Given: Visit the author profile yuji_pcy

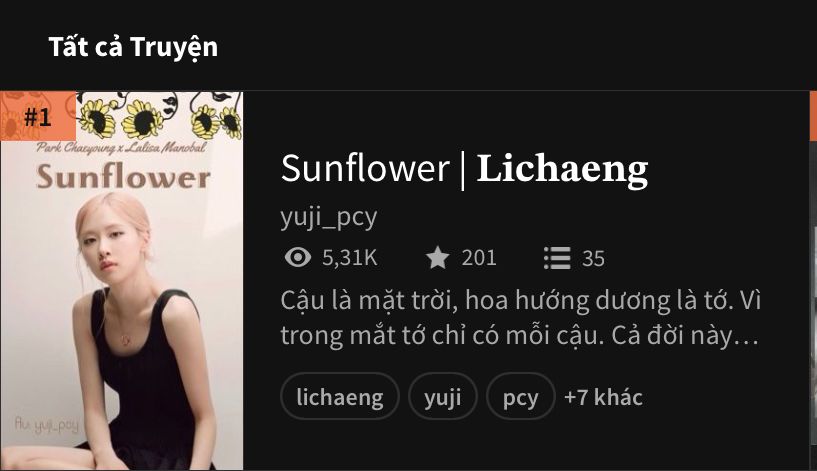Looking at the screenshot, I should (329, 217).
